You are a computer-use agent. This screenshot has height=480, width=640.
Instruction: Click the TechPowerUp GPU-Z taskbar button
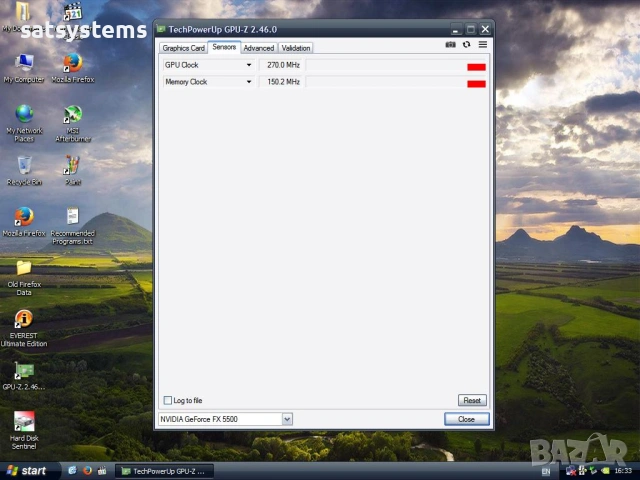pos(164,471)
